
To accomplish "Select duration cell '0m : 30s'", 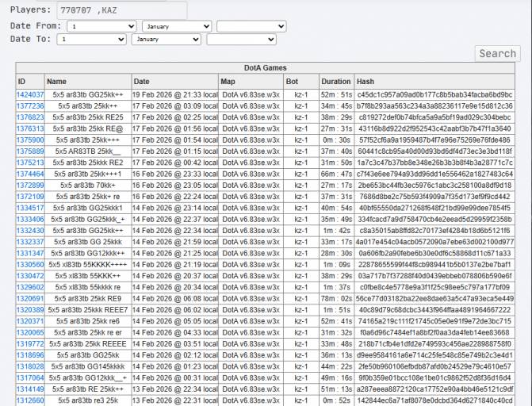I will click(336, 140).
